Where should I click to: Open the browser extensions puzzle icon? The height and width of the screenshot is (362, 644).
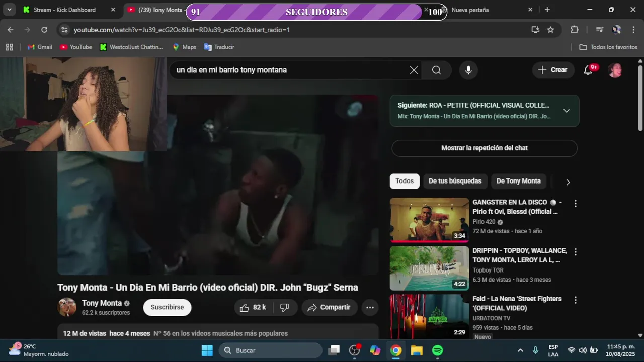tap(575, 30)
